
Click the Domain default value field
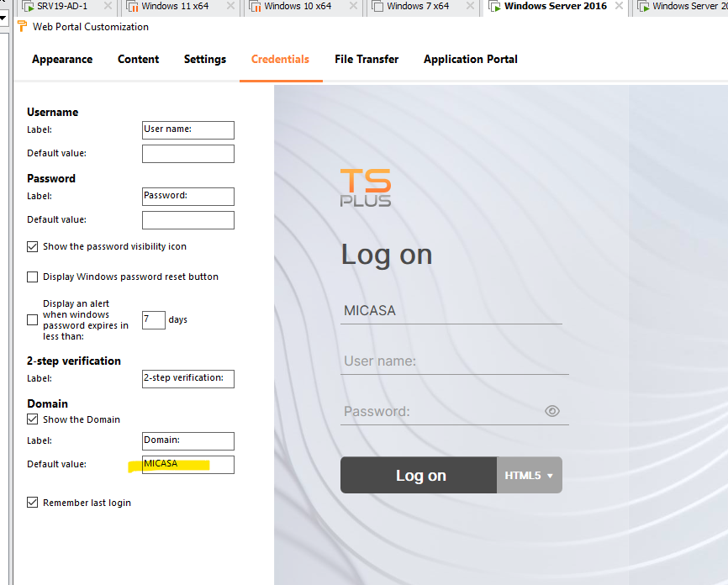click(187, 465)
